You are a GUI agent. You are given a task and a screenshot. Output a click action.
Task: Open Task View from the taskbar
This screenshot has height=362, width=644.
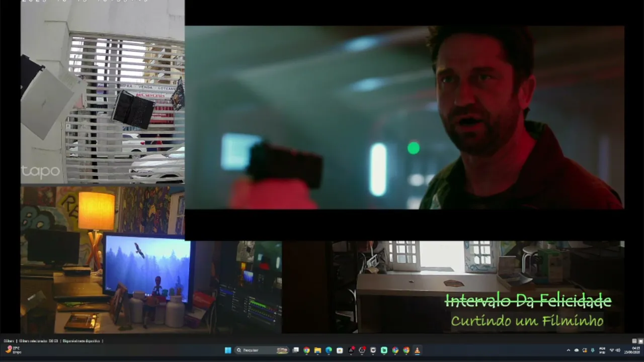(x=296, y=350)
